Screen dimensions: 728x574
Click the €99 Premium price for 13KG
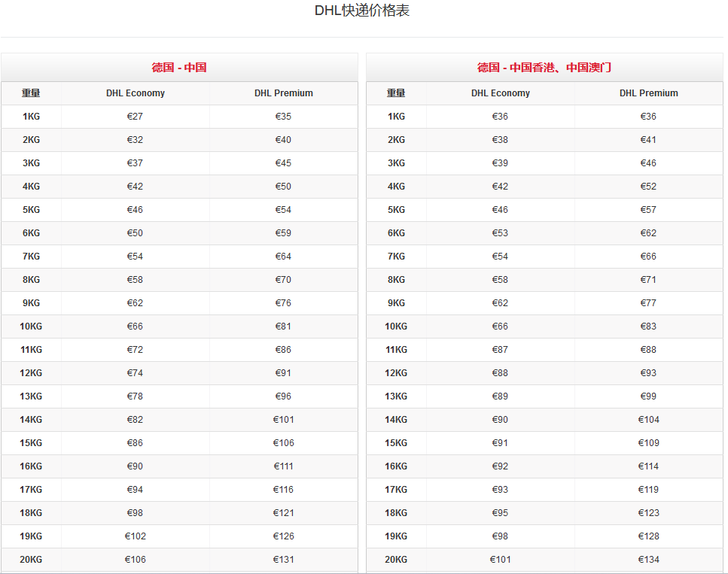pyautogui.click(x=648, y=396)
